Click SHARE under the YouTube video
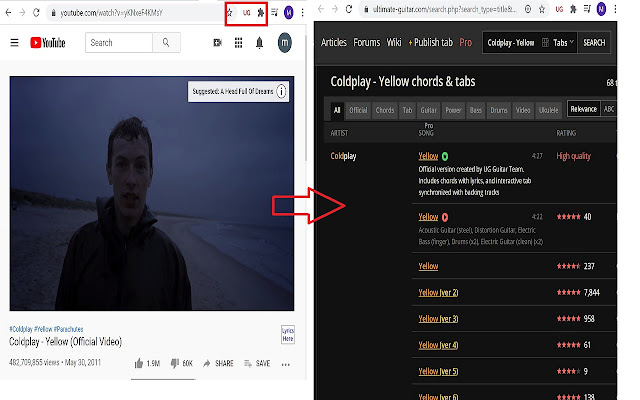 click(x=218, y=363)
